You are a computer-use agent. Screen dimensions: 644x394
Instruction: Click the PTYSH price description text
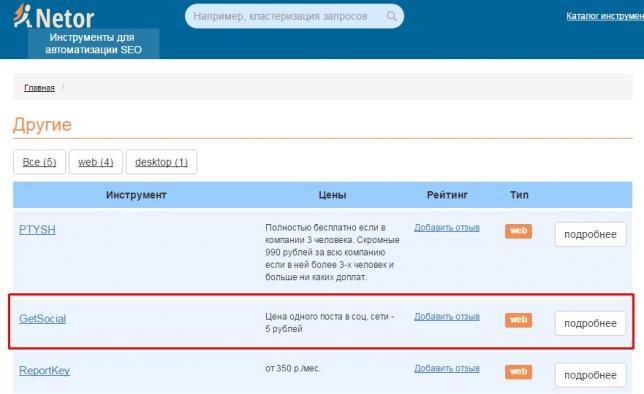pos(332,252)
